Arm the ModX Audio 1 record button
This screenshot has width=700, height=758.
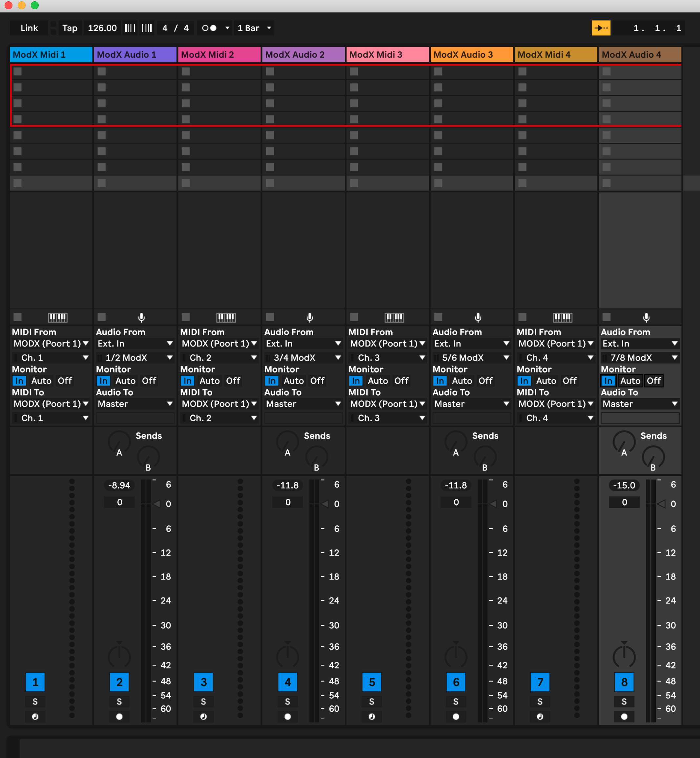(x=119, y=716)
